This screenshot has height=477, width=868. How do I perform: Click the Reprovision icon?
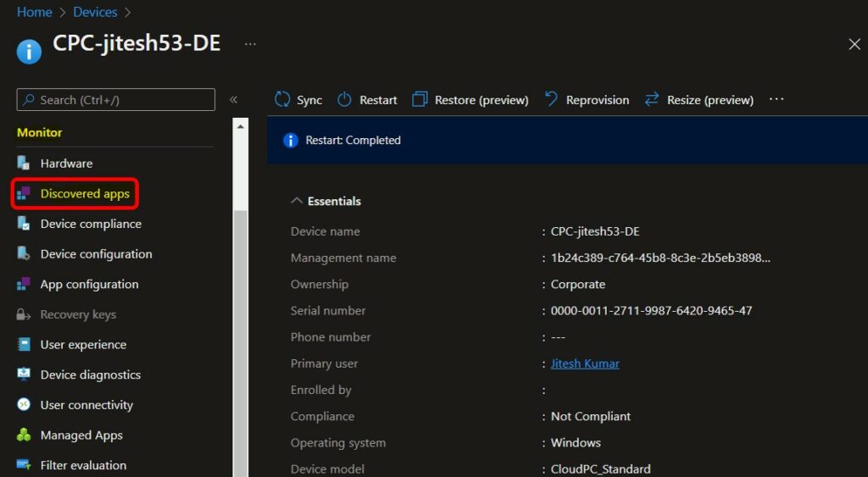click(551, 100)
